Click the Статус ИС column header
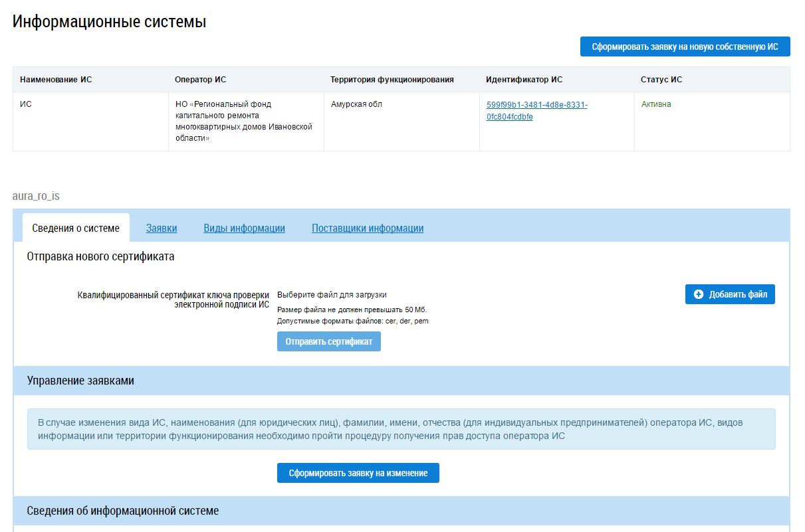 pyautogui.click(x=661, y=80)
